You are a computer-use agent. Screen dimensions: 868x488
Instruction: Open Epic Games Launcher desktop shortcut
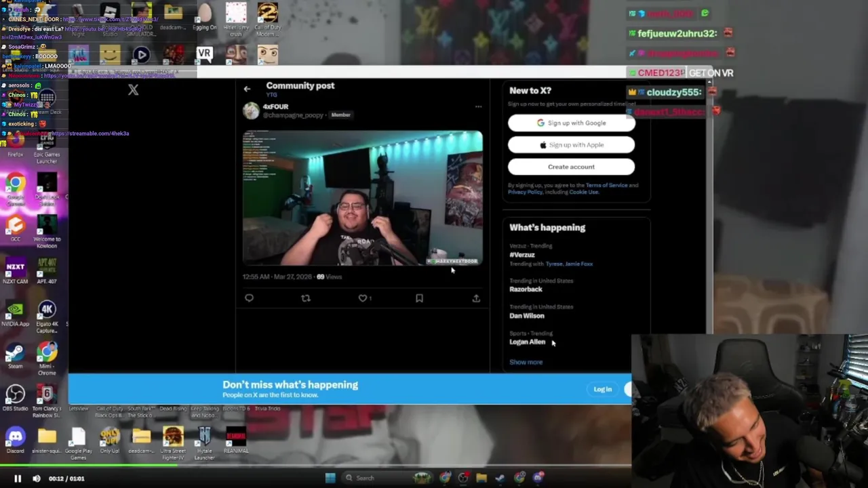pos(47,148)
